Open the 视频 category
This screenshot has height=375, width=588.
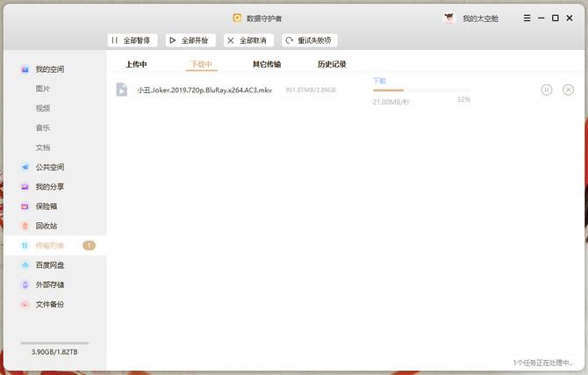click(43, 109)
